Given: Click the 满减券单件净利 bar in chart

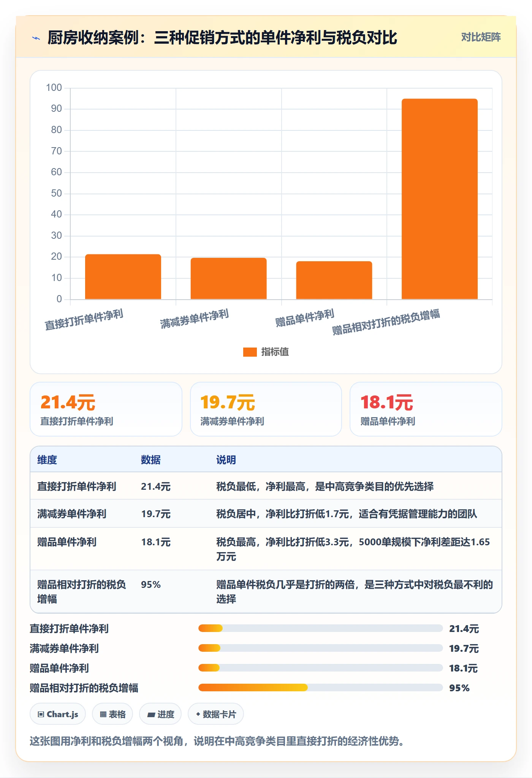Looking at the screenshot, I should 228,279.
